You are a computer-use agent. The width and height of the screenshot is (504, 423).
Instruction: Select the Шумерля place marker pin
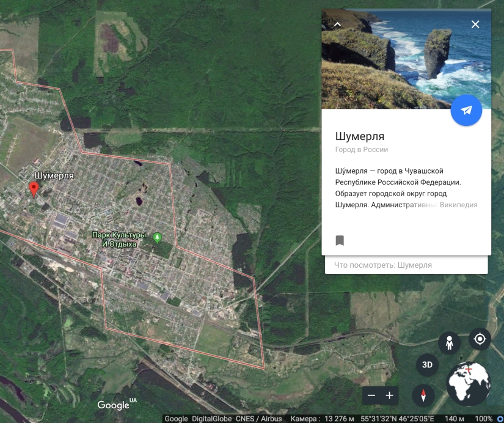[33, 186]
